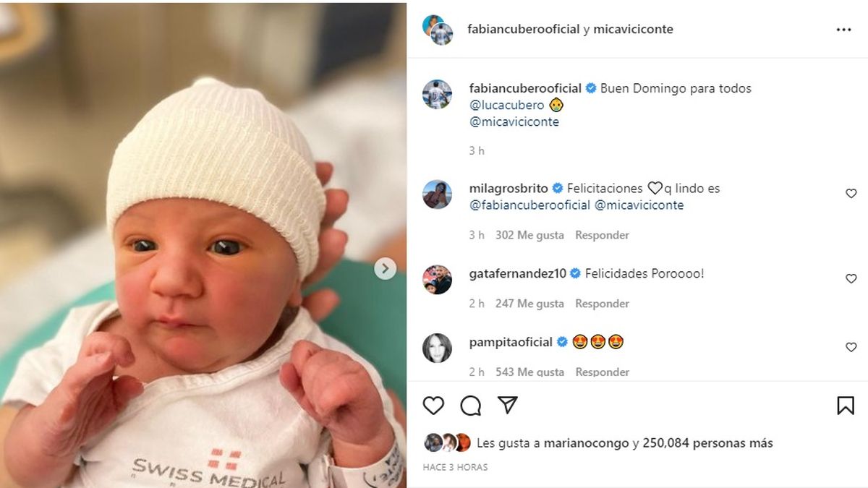View the 302 Me gusta likes list
Image resolution: width=868 pixels, height=488 pixels.
tap(529, 235)
